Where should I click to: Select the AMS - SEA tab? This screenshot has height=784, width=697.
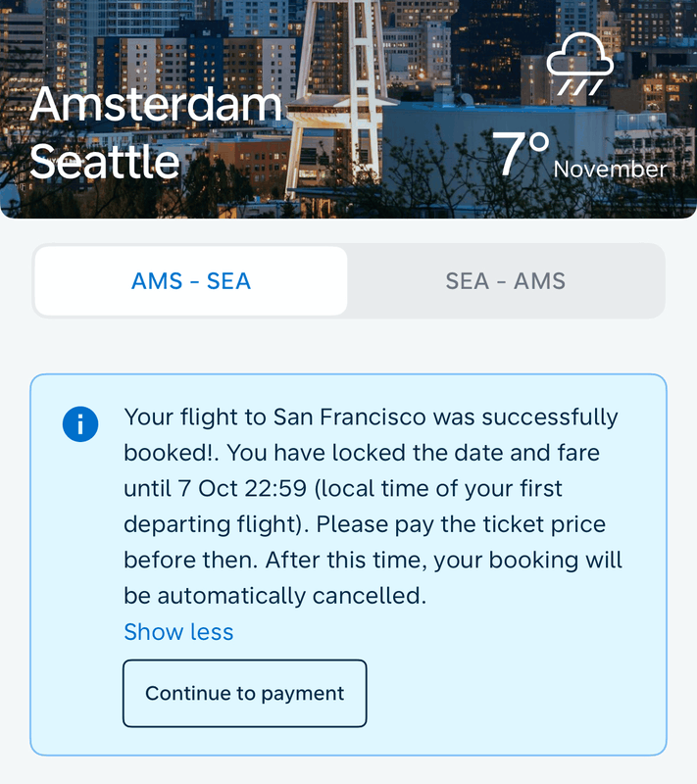(191, 281)
